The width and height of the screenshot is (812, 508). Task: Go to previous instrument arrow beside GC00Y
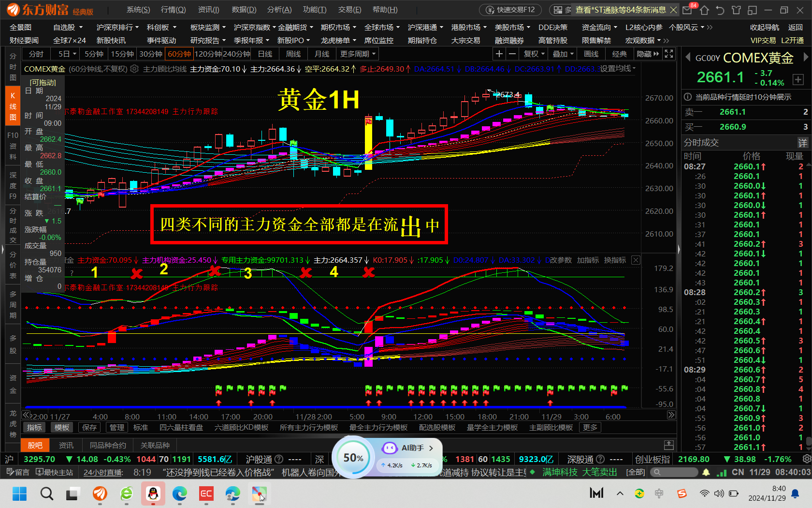pos(688,58)
